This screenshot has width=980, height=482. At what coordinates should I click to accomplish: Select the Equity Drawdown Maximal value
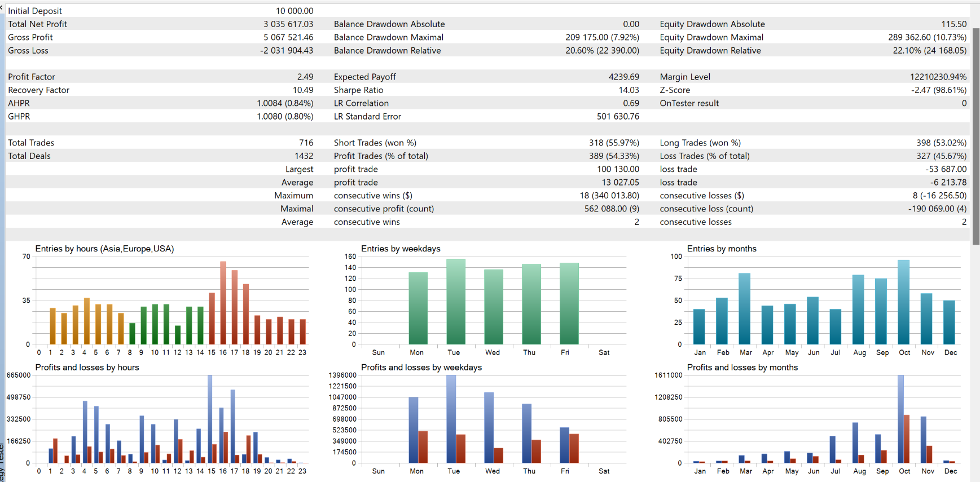click(927, 37)
